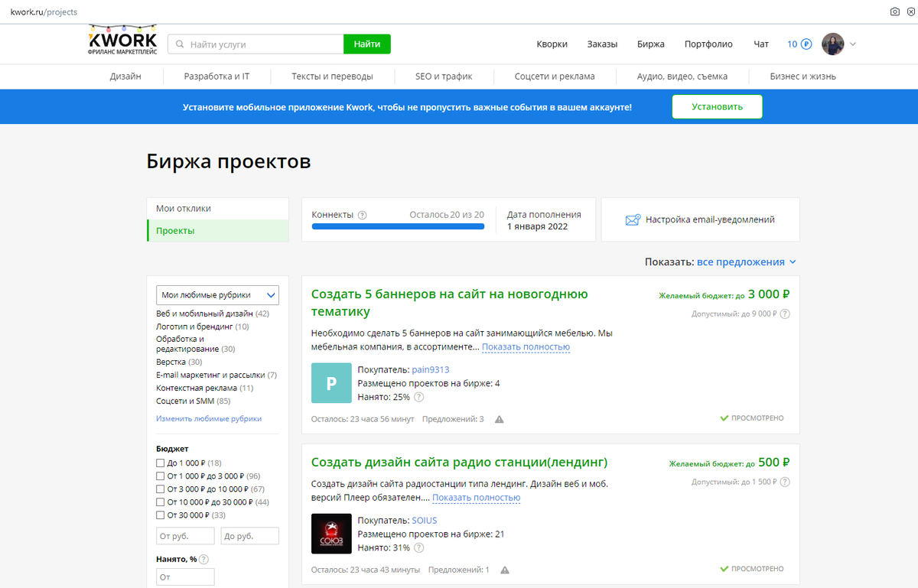Focus the До руб. budget field

pyautogui.click(x=249, y=536)
